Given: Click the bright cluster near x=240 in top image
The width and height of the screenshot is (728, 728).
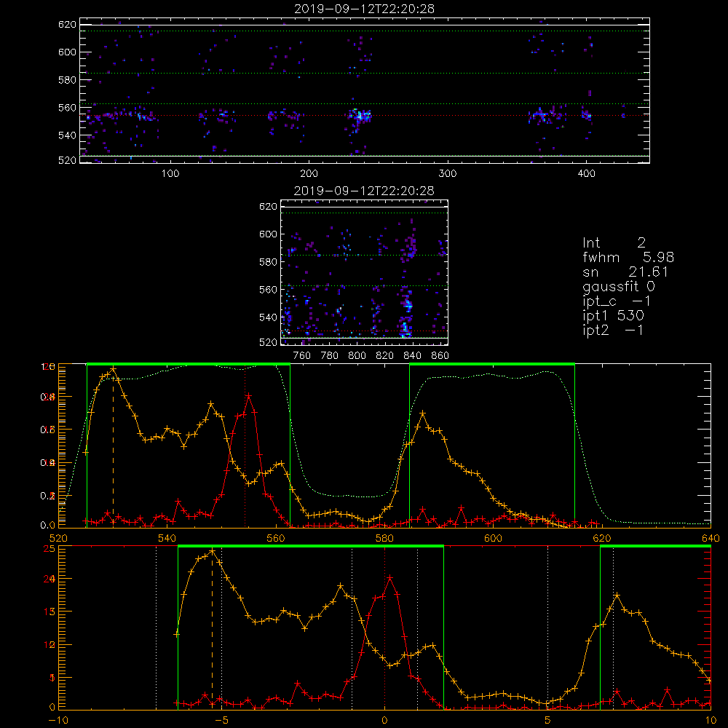Looking at the screenshot, I should [x=360, y=115].
